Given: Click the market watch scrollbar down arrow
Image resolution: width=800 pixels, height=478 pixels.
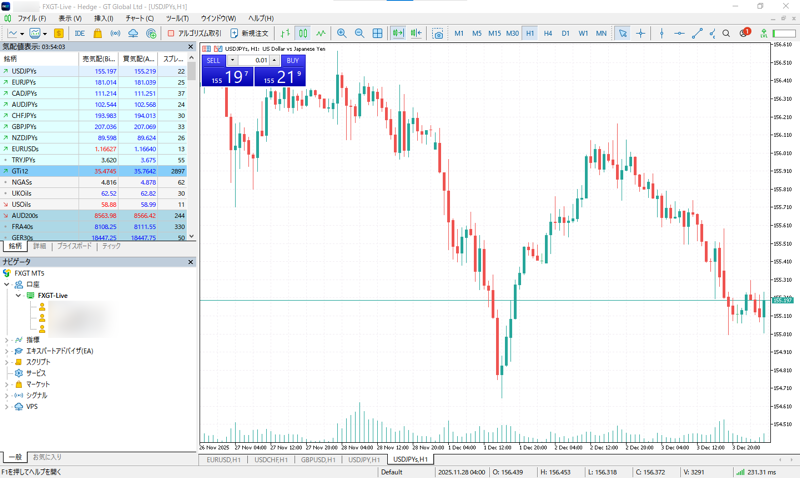Looking at the screenshot, I should 192,237.
